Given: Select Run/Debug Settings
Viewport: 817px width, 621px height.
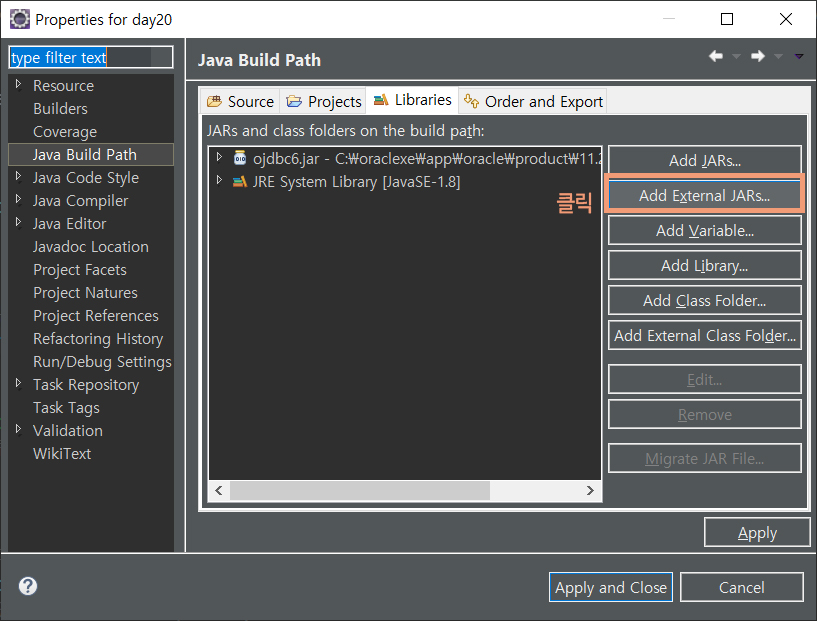Looking at the screenshot, I should pos(102,362).
